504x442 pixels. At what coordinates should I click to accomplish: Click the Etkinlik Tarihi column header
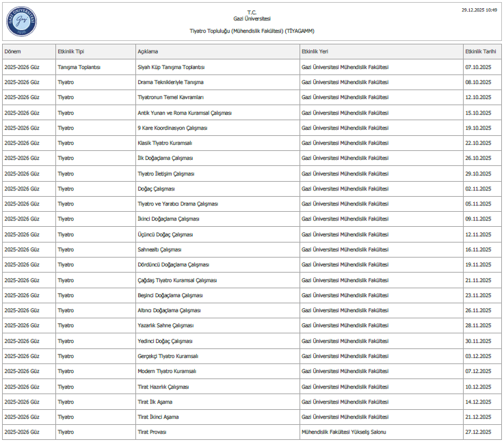480,51
